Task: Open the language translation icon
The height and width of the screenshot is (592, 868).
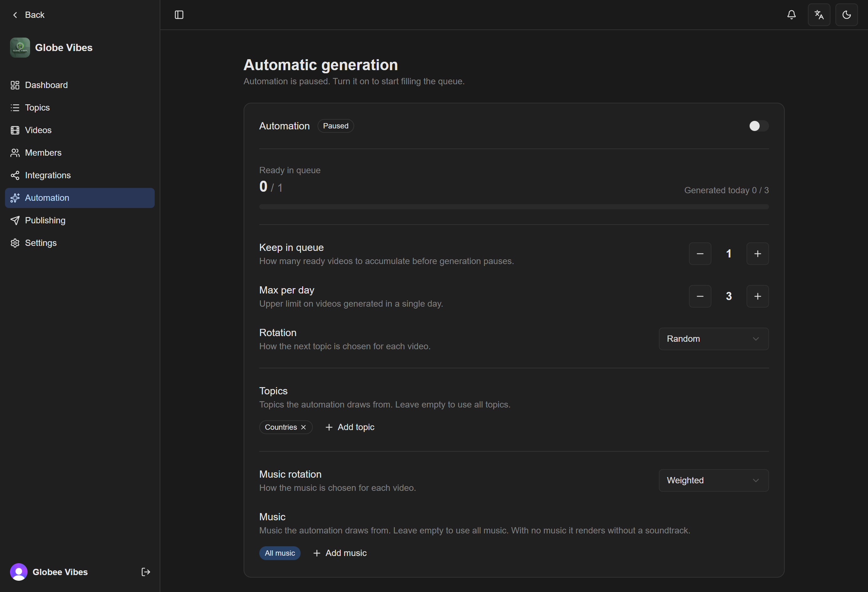Action: click(819, 15)
